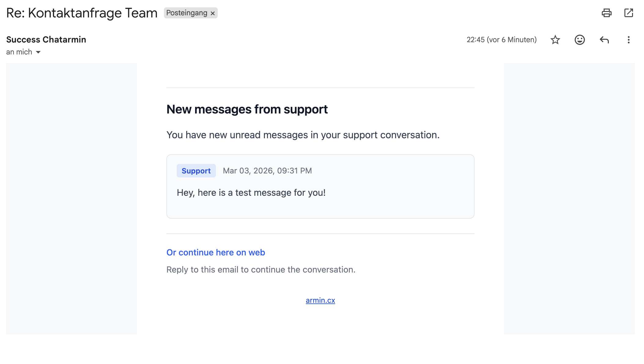Click the 22:45 timestamp of the email
644x364 pixels.
(501, 40)
